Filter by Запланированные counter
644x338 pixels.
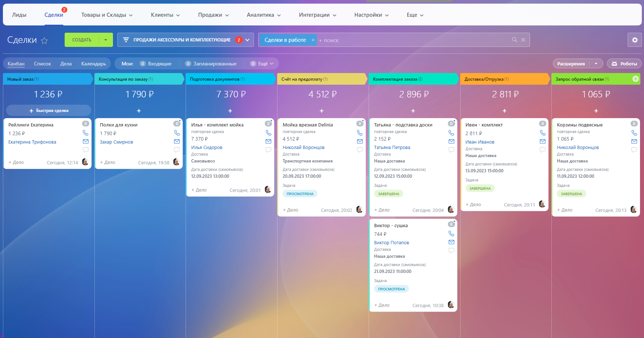pyautogui.click(x=211, y=64)
